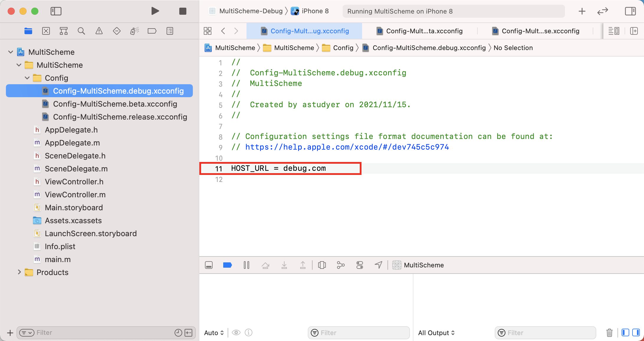Open the help.apple.com documentation link
Image resolution: width=644 pixels, height=341 pixels.
347,147
